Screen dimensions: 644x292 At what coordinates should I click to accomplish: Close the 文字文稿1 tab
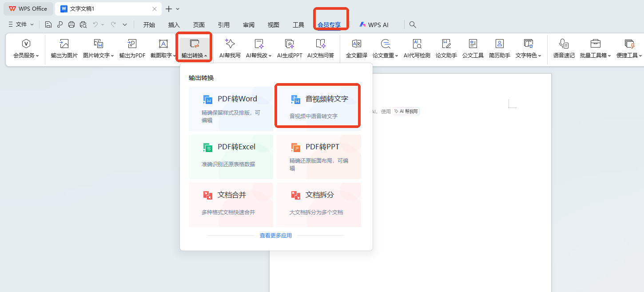pyautogui.click(x=155, y=9)
